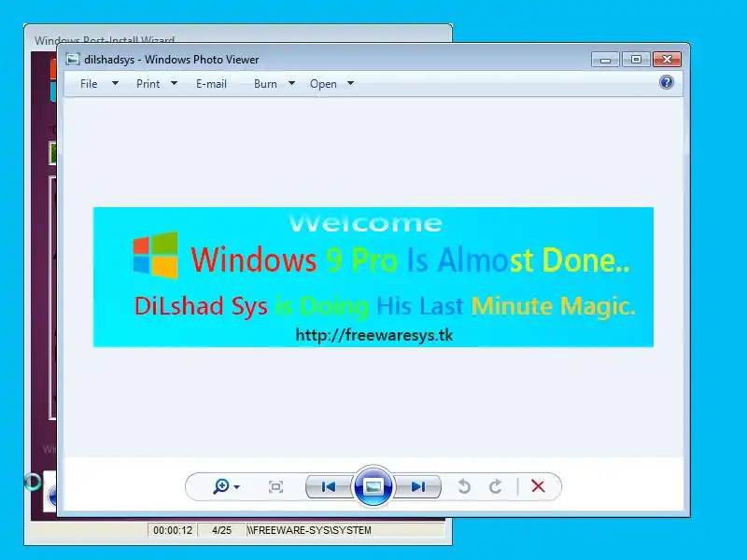Click the E-mail menu item

tap(211, 84)
